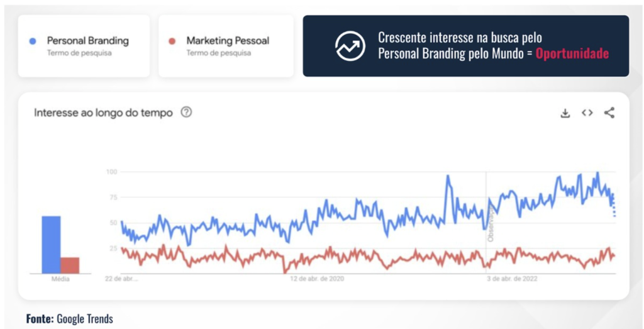Click the red Oportunidade text
This screenshot has height=329, width=644.
point(572,54)
